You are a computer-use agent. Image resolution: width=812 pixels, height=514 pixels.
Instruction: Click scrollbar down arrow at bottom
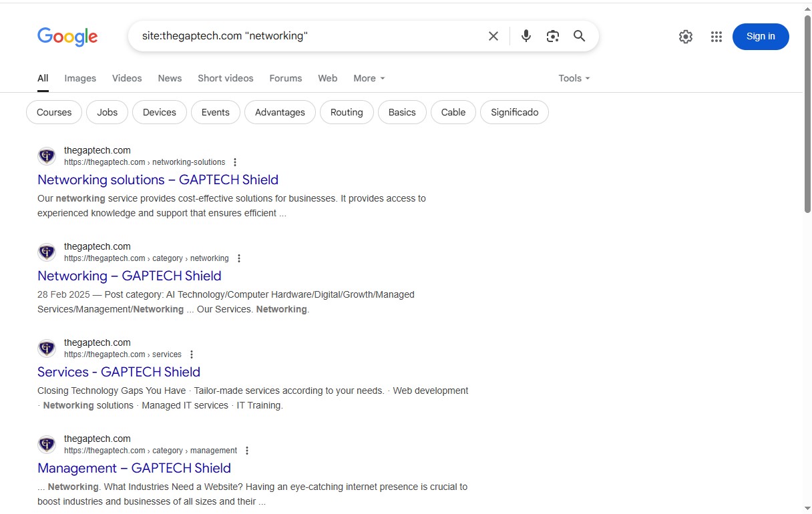point(807,508)
